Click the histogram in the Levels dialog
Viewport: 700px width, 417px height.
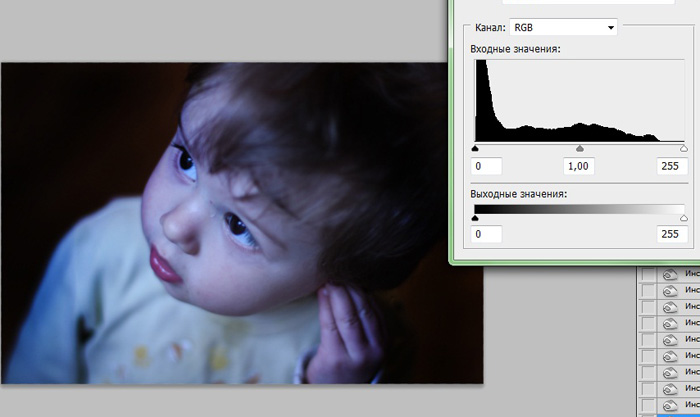click(x=579, y=100)
